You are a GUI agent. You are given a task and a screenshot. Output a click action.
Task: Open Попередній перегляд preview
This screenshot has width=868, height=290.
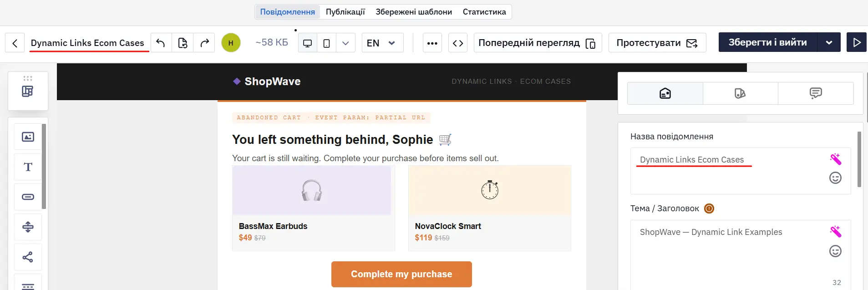point(538,43)
